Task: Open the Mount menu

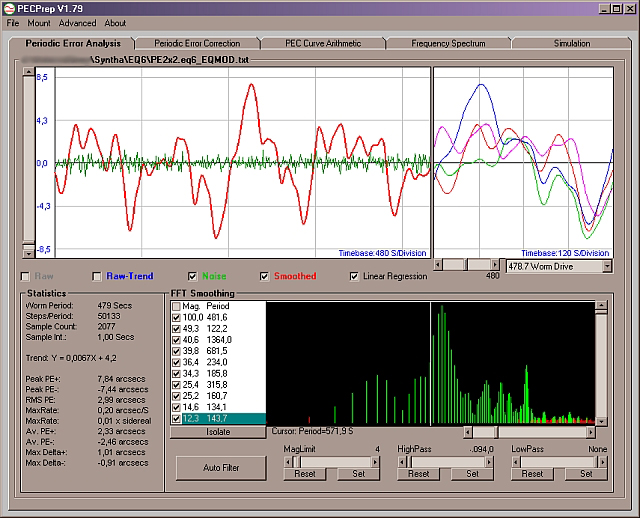Action: 39,23
